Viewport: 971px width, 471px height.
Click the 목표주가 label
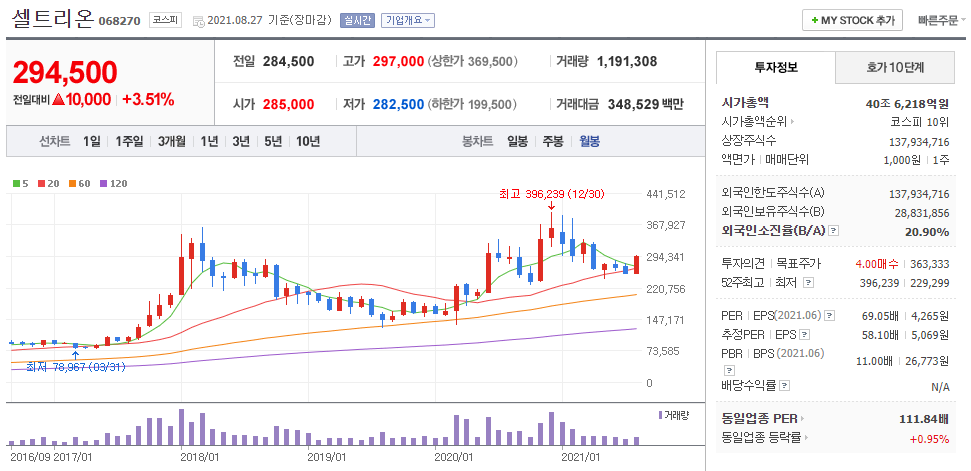click(799, 264)
